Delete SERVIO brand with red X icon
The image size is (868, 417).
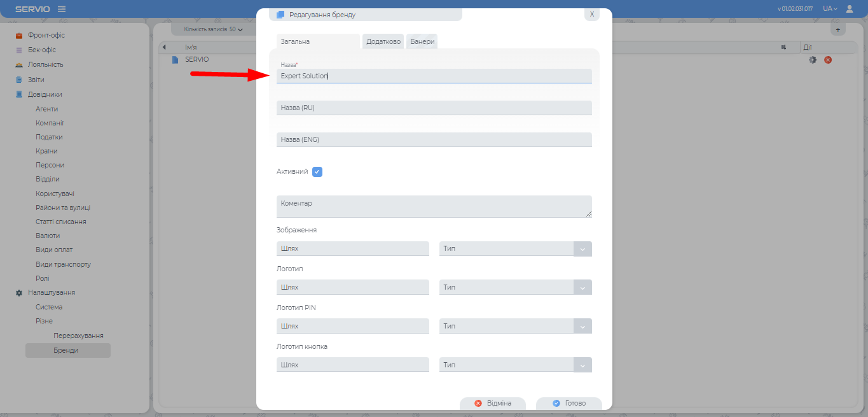828,60
